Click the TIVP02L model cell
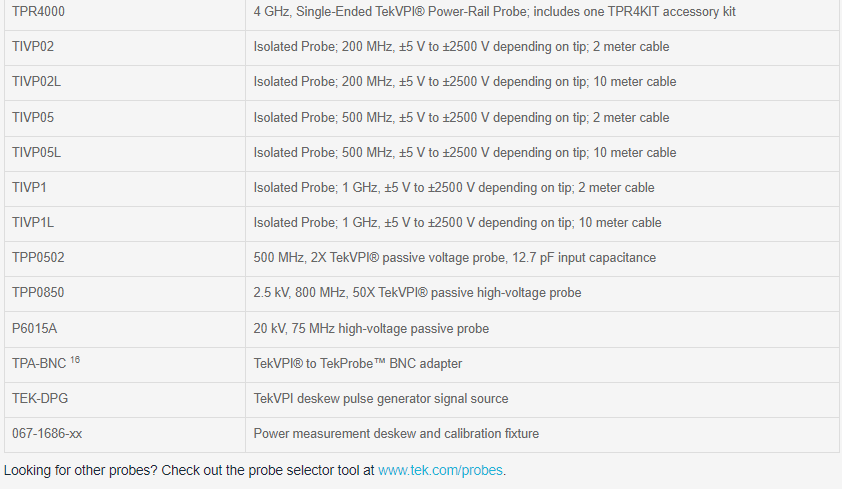 click(36, 82)
